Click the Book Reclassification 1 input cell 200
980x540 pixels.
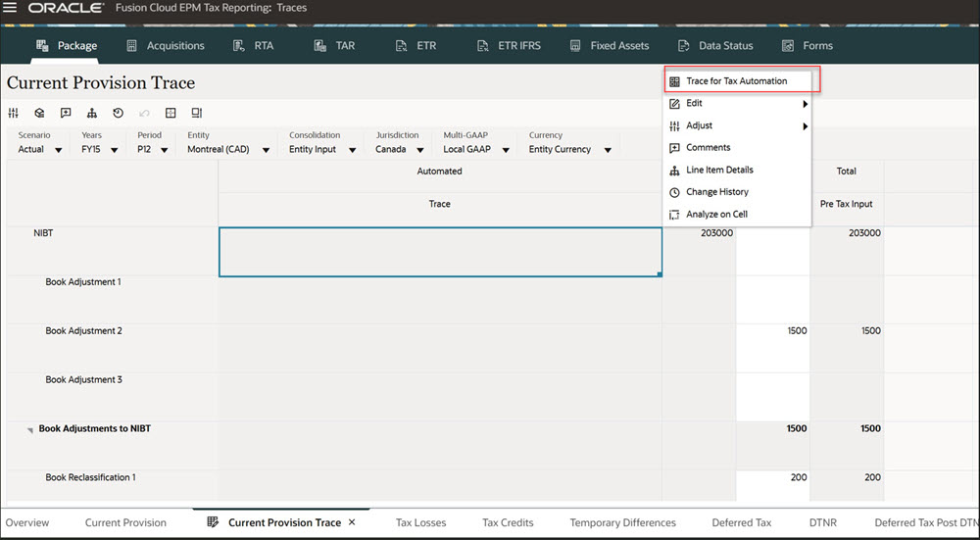[773, 486]
